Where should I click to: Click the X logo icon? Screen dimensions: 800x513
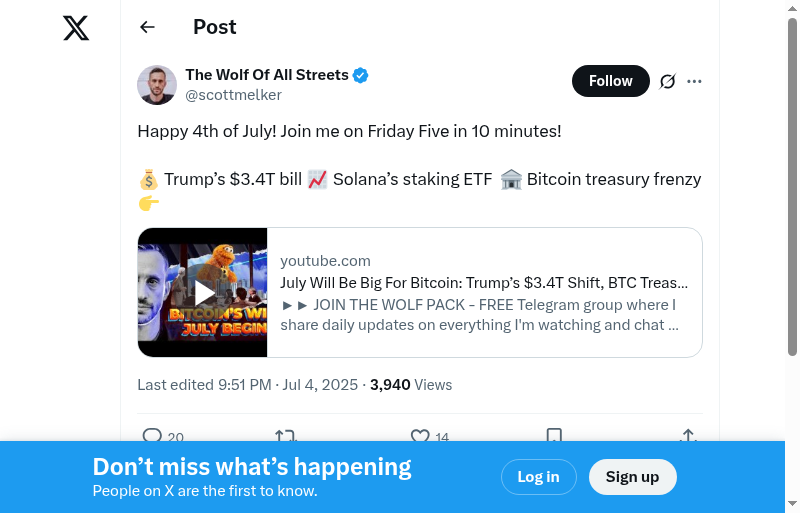tap(76, 28)
